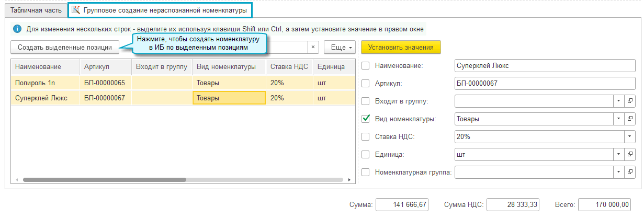The image size is (644, 219).
Task: Open the Вид номенклатуры selection form icon
Action: [630, 119]
